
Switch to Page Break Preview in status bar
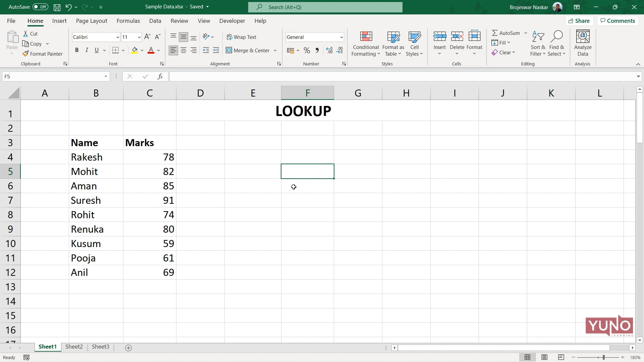tap(561, 357)
